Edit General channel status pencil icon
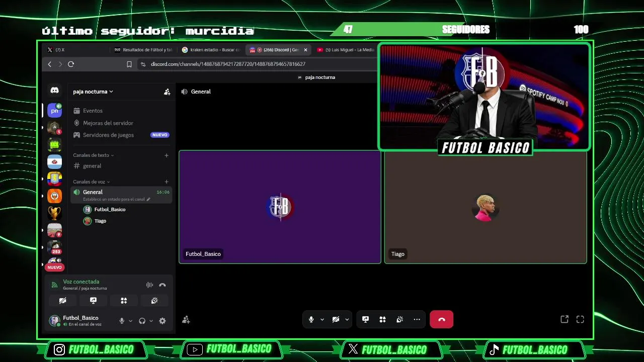Screen dimensions: 644x362 coord(148,200)
